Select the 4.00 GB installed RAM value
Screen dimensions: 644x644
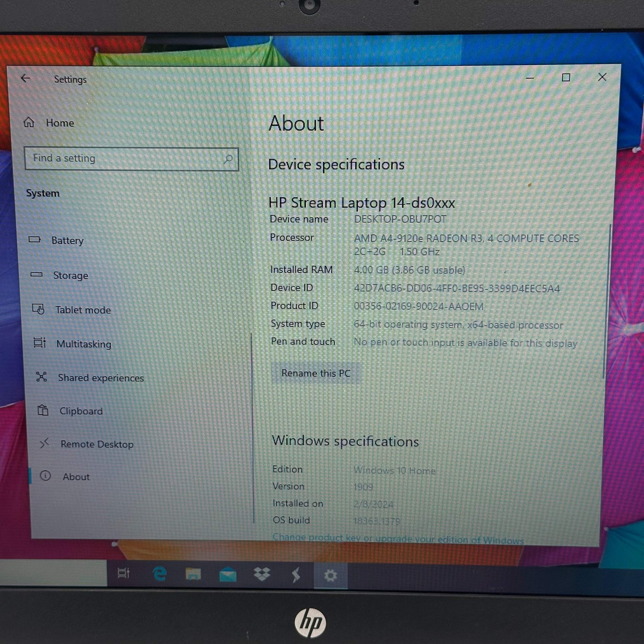click(x=409, y=270)
